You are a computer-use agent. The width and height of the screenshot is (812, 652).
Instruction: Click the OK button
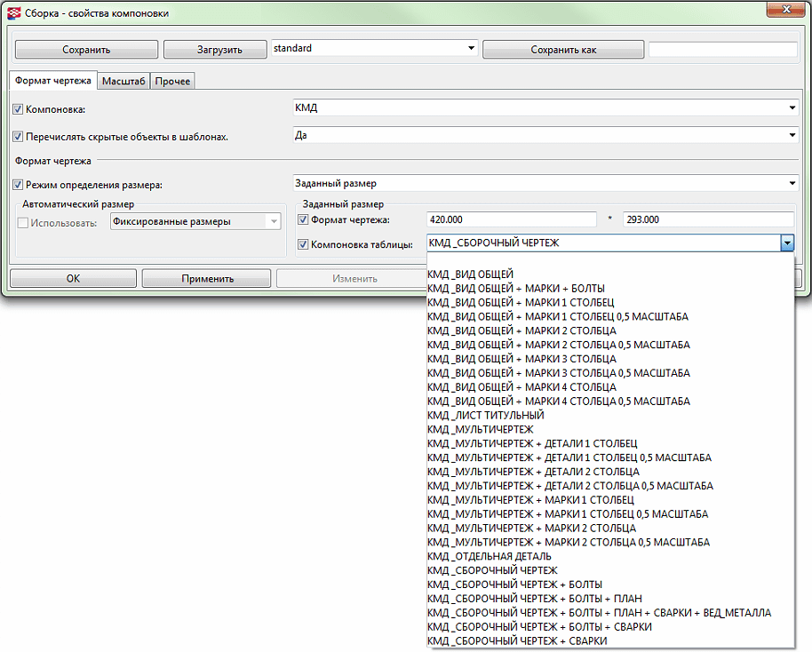[x=73, y=279]
